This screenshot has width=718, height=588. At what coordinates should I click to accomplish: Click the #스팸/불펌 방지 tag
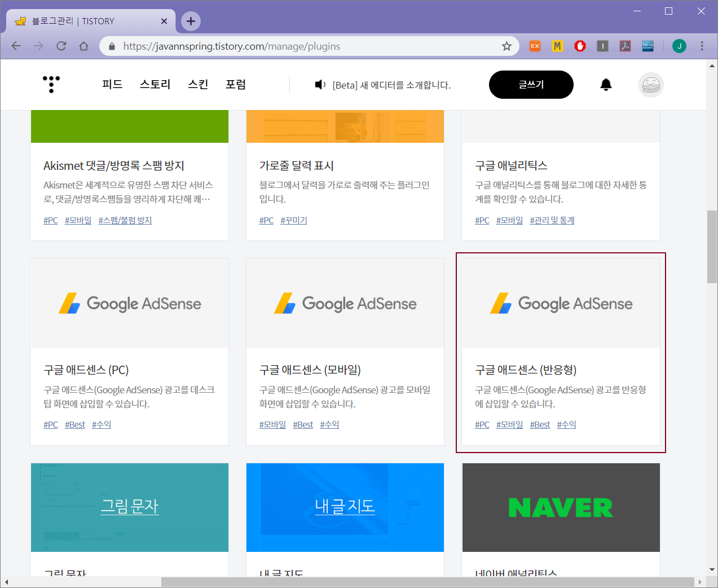click(125, 221)
